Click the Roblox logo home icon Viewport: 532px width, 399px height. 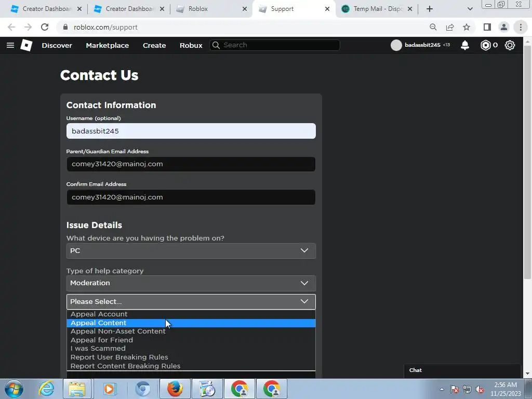pos(26,45)
